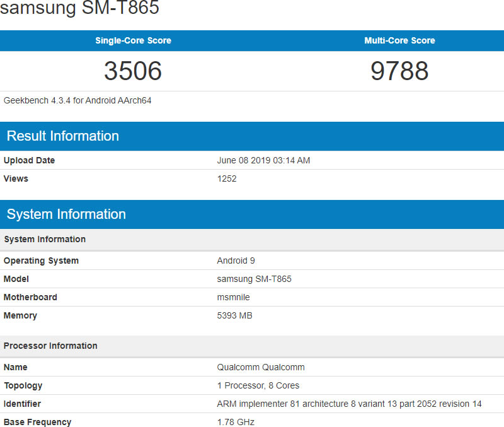Select the msmnile motherboard value

point(235,297)
